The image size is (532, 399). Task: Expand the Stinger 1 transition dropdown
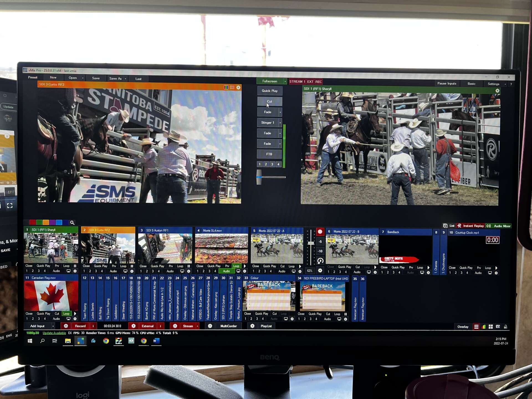[x=280, y=123]
